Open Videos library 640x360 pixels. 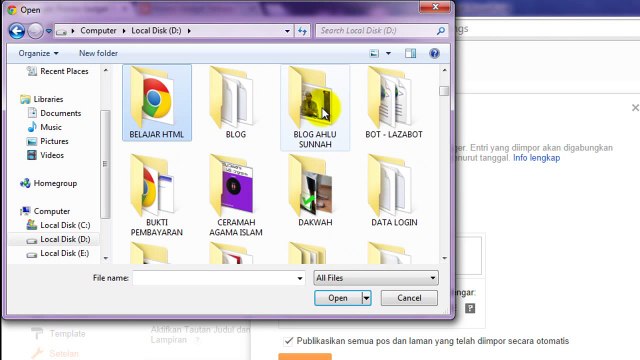pos(46,155)
